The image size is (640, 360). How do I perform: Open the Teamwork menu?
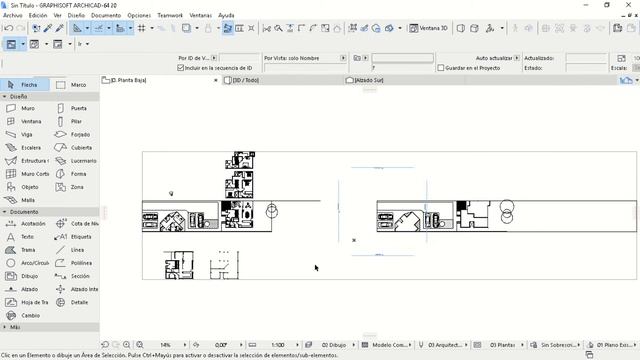170,15
